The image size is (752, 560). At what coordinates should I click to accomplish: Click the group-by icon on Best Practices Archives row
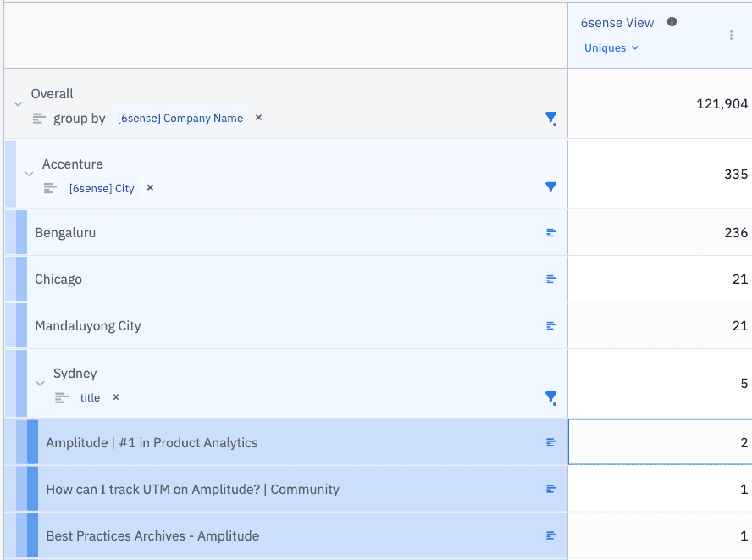click(551, 535)
